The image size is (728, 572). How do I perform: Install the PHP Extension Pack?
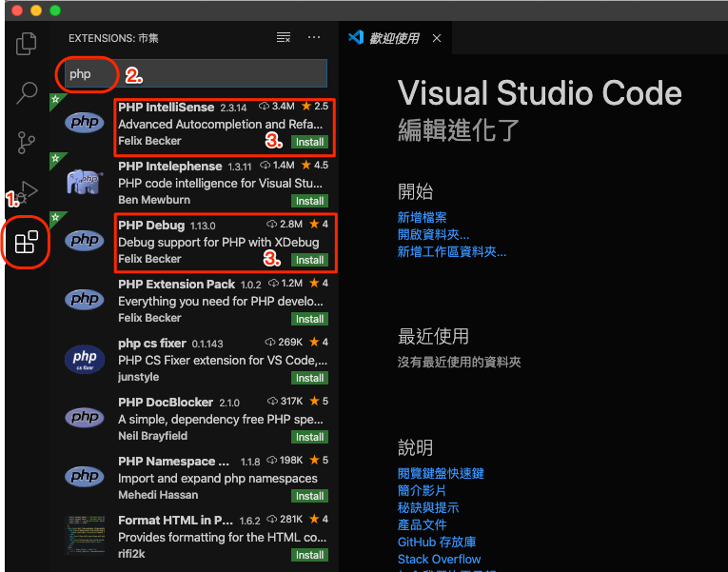[x=309, y=319]
